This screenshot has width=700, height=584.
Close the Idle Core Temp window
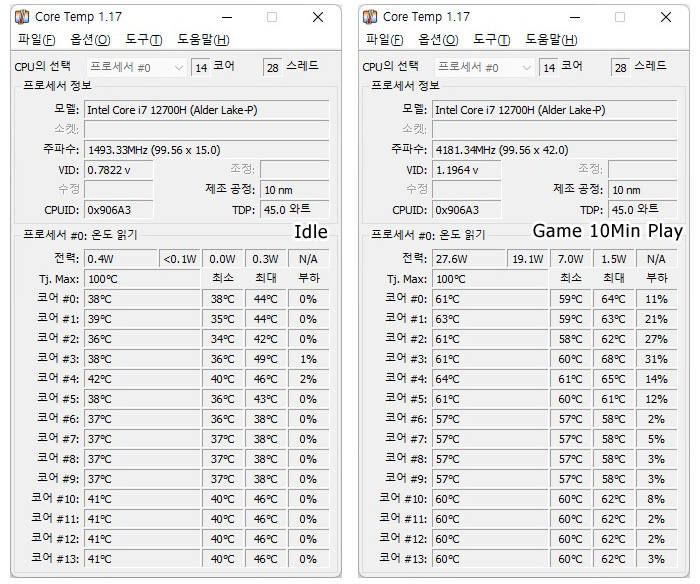click(318, 17)
